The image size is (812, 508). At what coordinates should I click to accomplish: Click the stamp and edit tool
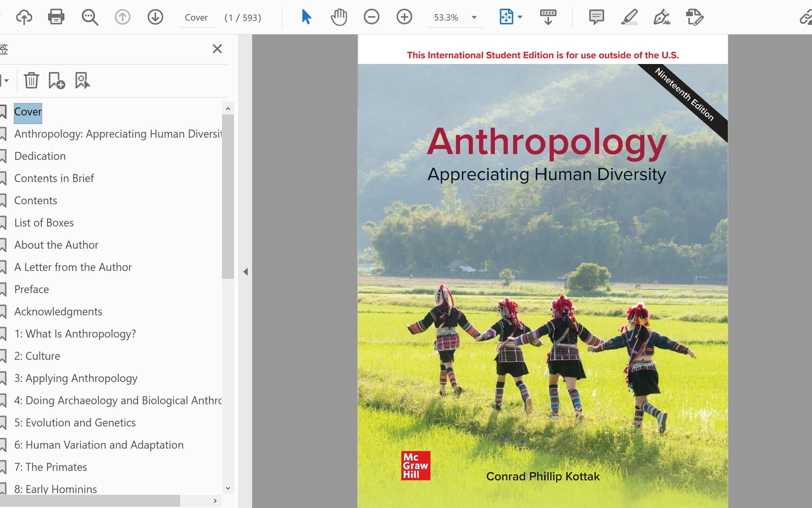(x=694, y=17)
